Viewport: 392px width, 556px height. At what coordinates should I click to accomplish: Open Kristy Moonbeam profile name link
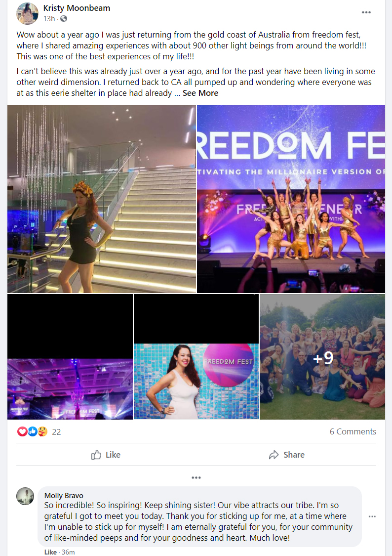pyautogui.click(x=77, y=8)
